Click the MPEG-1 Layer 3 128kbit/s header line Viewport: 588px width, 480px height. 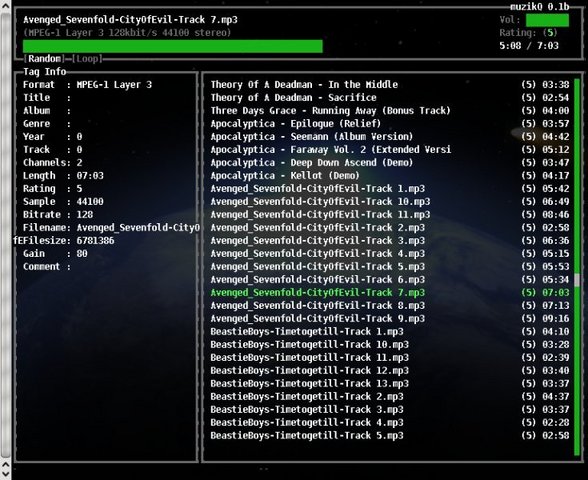127,33
